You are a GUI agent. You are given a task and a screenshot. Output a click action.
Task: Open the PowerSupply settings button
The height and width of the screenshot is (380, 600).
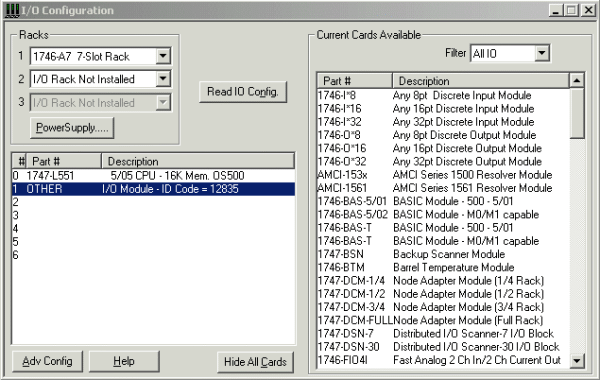pyautogui.click(x=72, y=128)
